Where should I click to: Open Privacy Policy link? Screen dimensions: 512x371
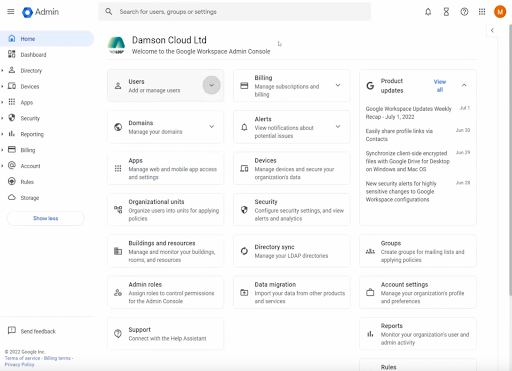point(19,365)
